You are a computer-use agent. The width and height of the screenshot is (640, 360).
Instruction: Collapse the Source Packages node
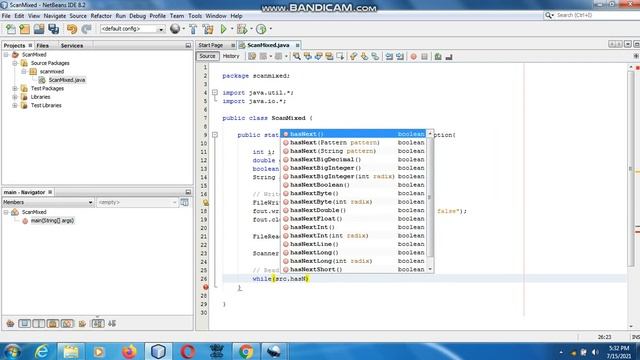point(15,63)
